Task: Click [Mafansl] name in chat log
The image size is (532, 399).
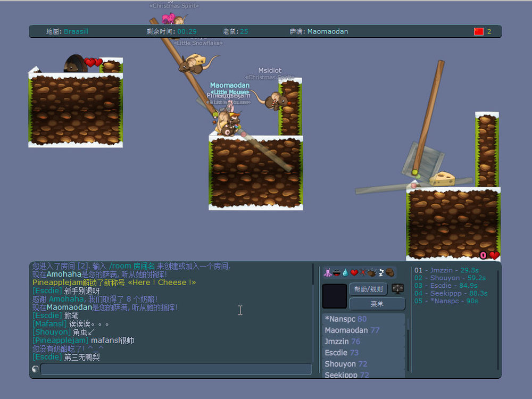Action: pyautogui.click(x=49, y=323)
